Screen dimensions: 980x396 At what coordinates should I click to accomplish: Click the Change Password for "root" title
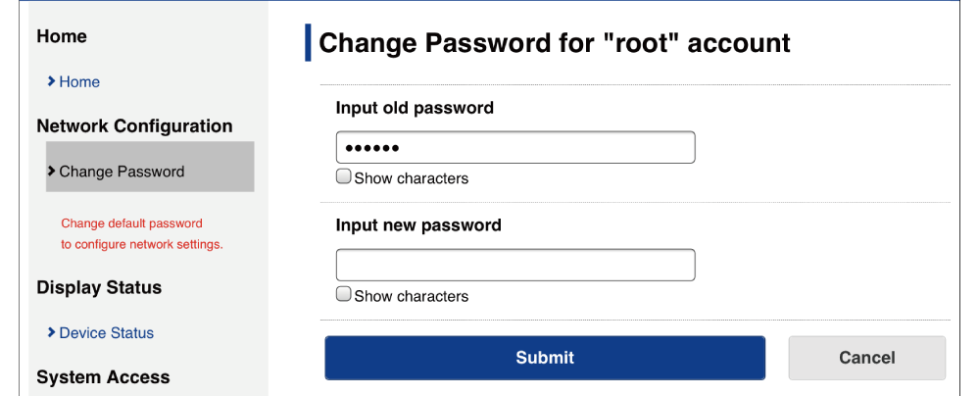pos(555,43)
